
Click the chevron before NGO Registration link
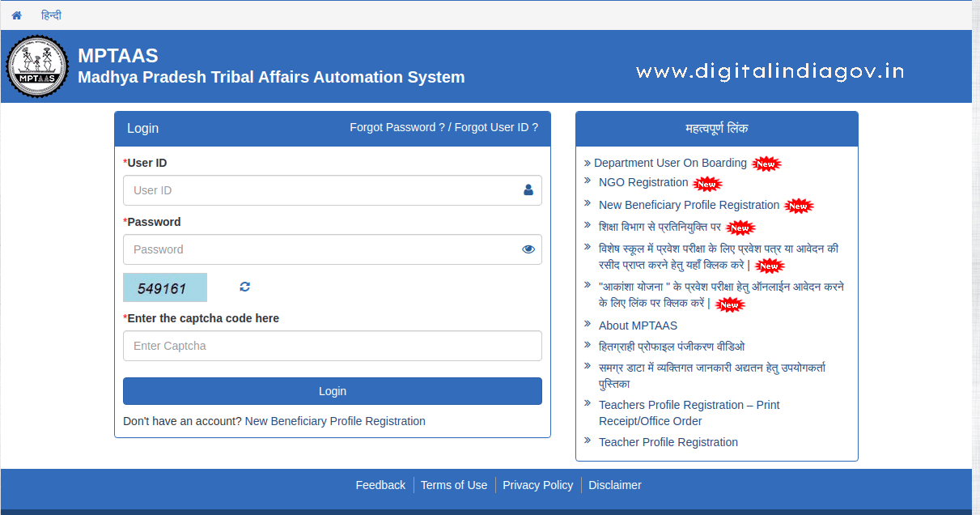(x=588, y=182)
